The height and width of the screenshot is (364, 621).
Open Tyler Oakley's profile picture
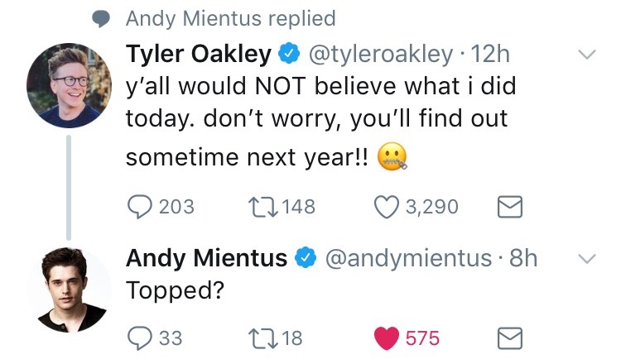pyautogui.click(x=69, y=85)
